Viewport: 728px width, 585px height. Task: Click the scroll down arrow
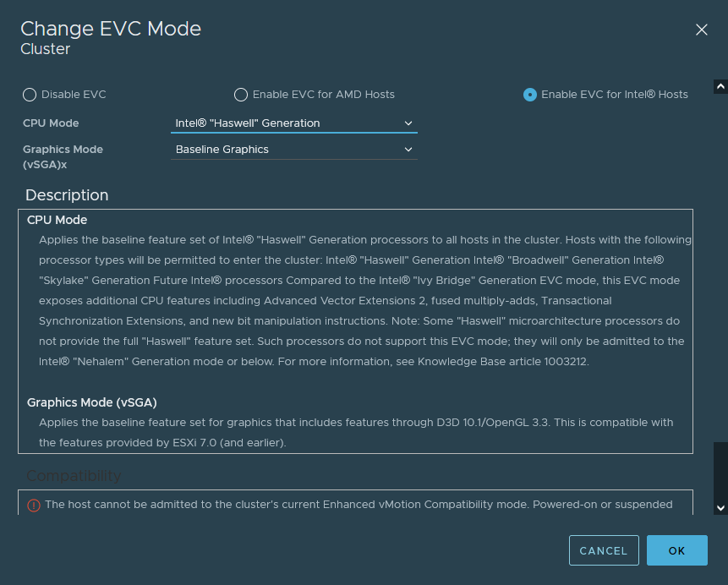pos(720,507)
